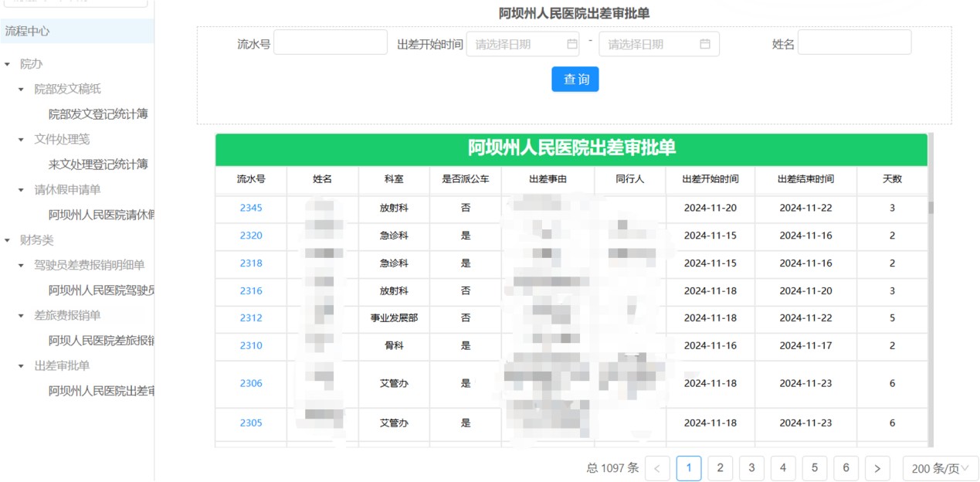
Task: Open record link 2305
Action: pos(251,423)
